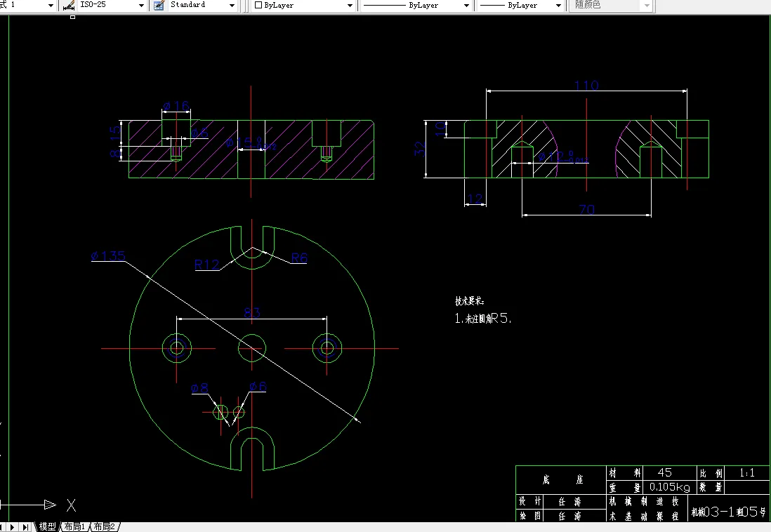The height and width of the screenshot is (532, 771).
Task: Open the ISO-25 dimension style dropdown
Action: pos(142,6)
